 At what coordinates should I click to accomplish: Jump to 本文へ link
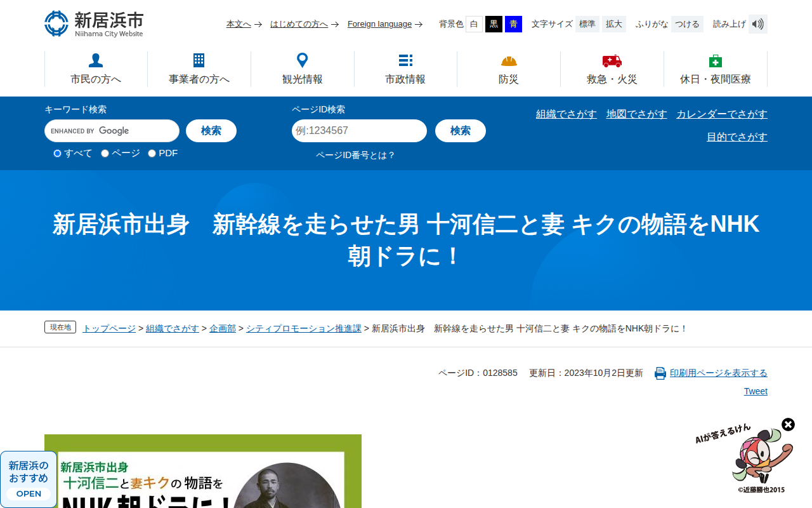(239, 24)
